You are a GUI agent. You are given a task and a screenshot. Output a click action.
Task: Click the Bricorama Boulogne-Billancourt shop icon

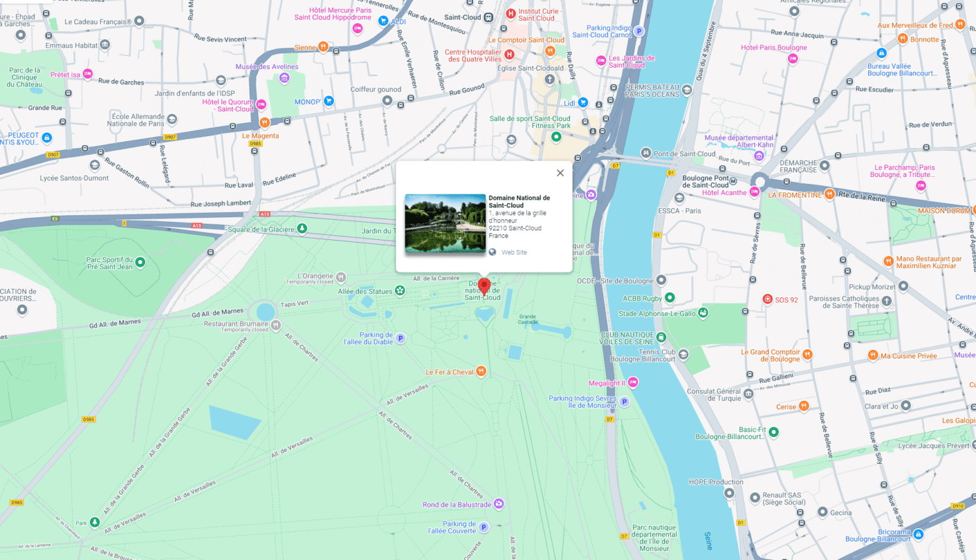918,534
